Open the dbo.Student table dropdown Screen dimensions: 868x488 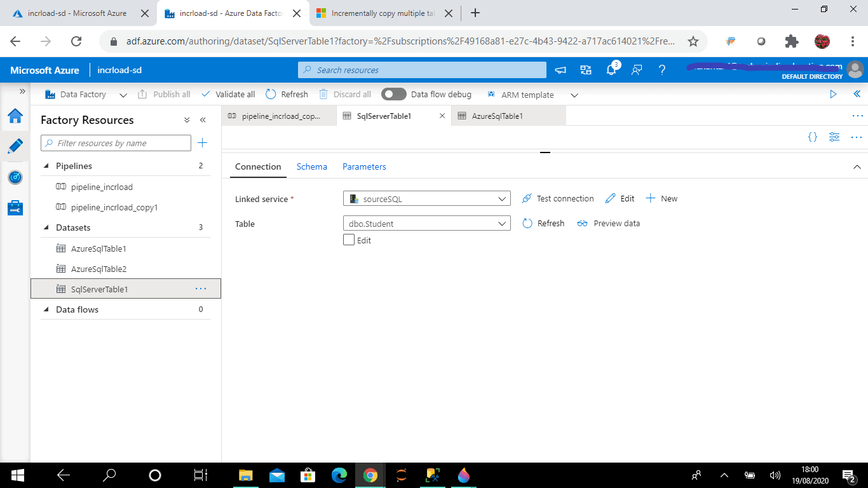[x=427, y=224]
